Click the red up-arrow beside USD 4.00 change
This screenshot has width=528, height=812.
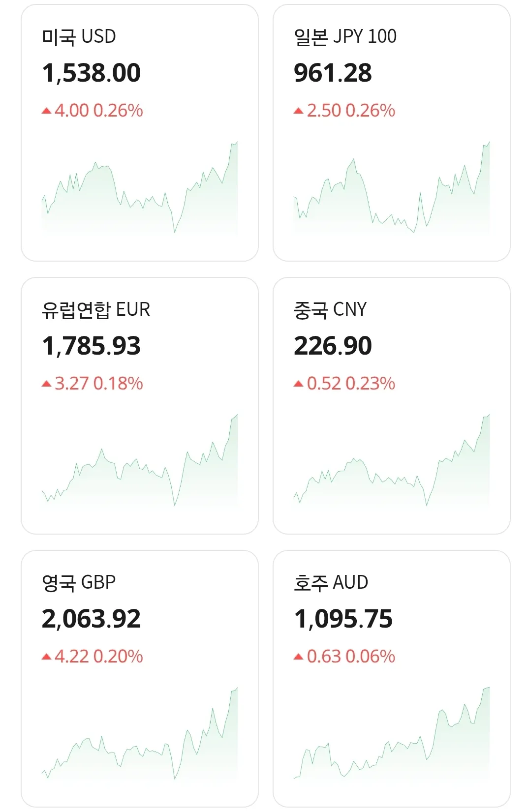tap(47, 111)
